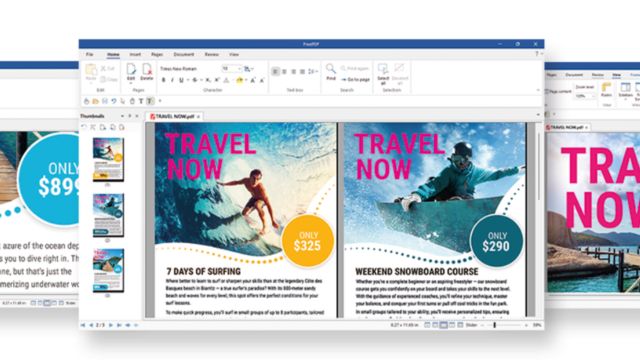
Task: Open the File menu
Action: 89,54
